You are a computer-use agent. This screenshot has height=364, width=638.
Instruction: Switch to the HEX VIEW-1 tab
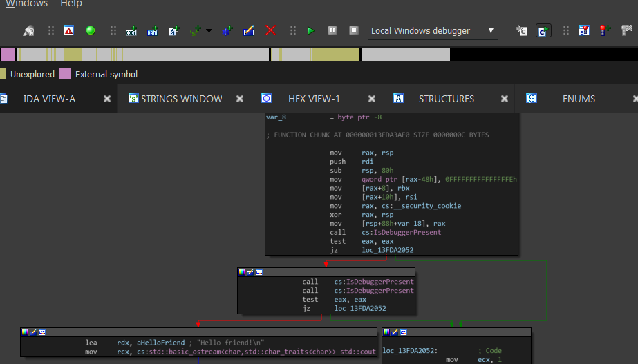[x=314, y=99]
